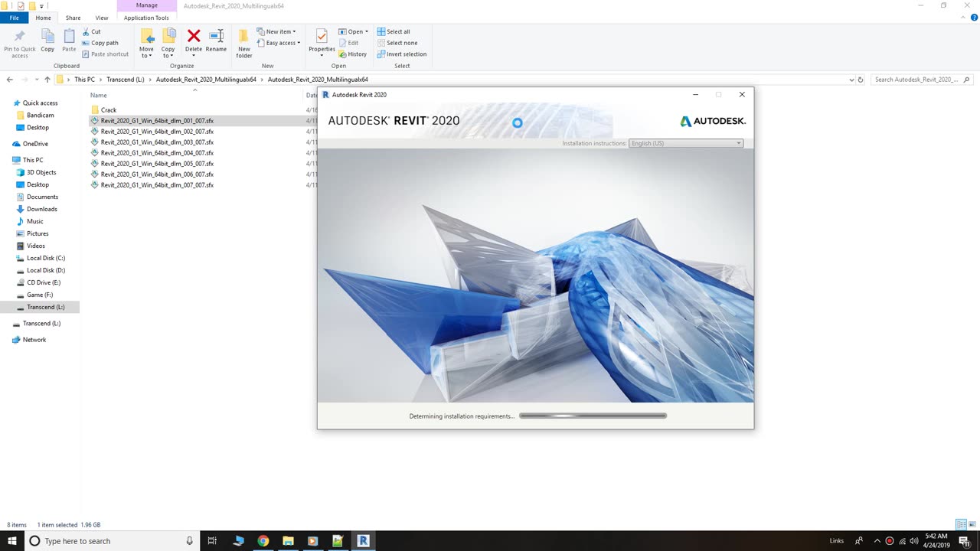Open Chrome from the taskbar
Image resolution: width=980 pixels, height=551 pixels.
[263, 541]
